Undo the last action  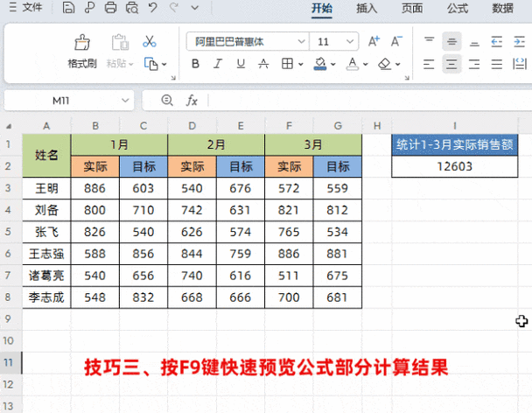click(152, 8)
